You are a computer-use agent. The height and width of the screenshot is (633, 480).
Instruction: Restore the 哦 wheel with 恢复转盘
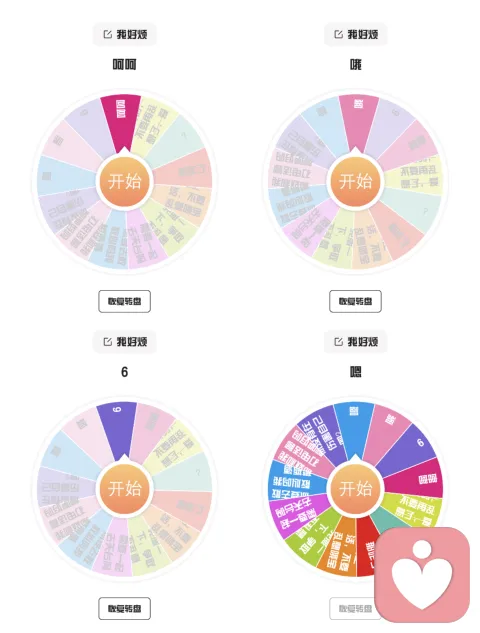click(x=355, y=301)
